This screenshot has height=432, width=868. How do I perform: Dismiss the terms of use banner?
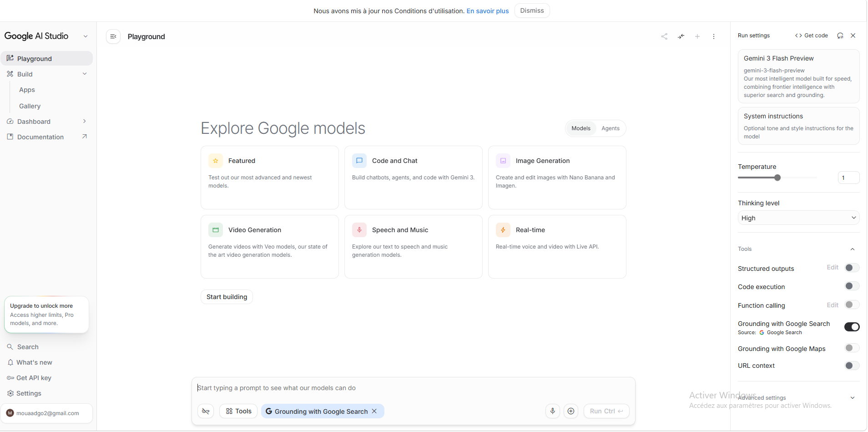point(532,10)
